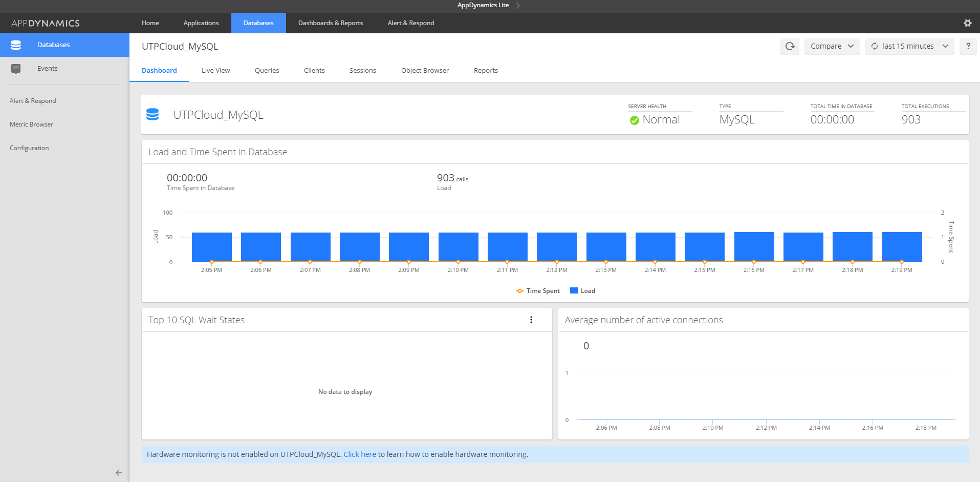Click the 'Click here' hardware monitoring link
Image resolution: width=980 pixels, height=482 pixels.
click(360, 454)
